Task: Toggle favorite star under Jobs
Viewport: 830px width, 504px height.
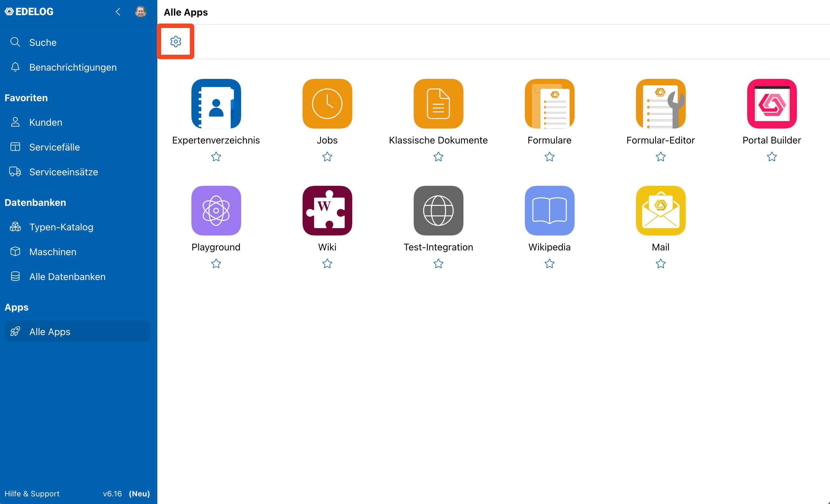Action: (x=327, y=157)
